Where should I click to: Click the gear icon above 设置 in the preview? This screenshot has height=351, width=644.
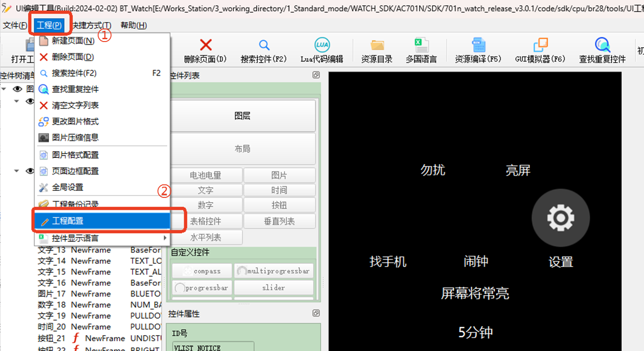[560, 218]
